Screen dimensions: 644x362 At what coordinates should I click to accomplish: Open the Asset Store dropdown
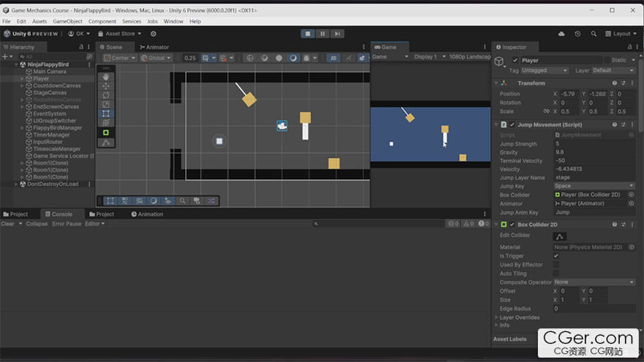point(119,34)
